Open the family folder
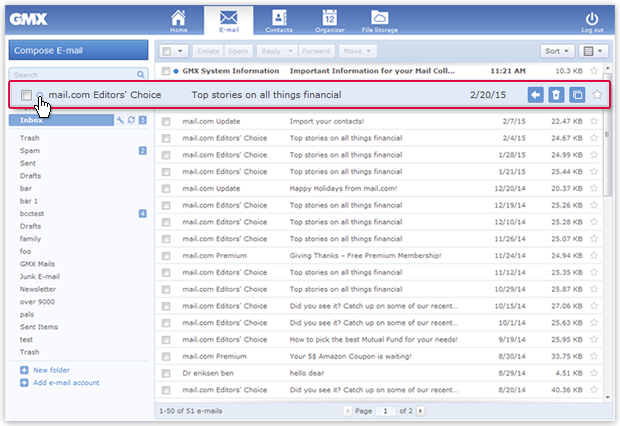Screen dimensions: 620x426 point(30,239)
